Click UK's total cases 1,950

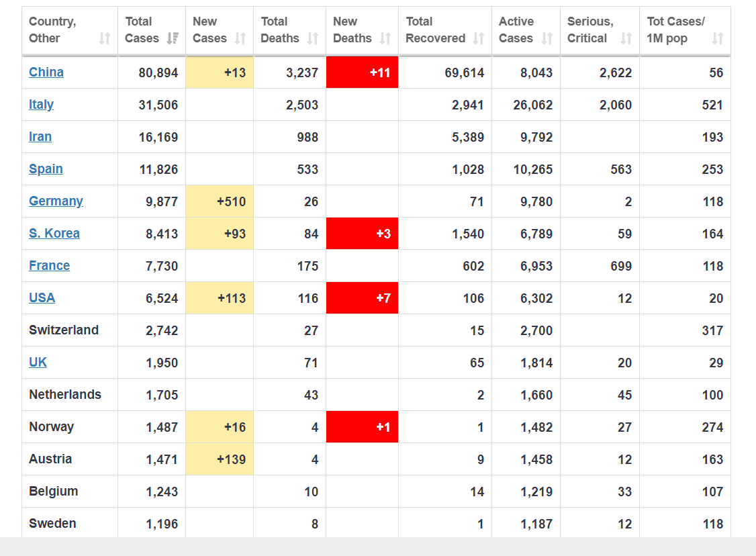[162, 363]
